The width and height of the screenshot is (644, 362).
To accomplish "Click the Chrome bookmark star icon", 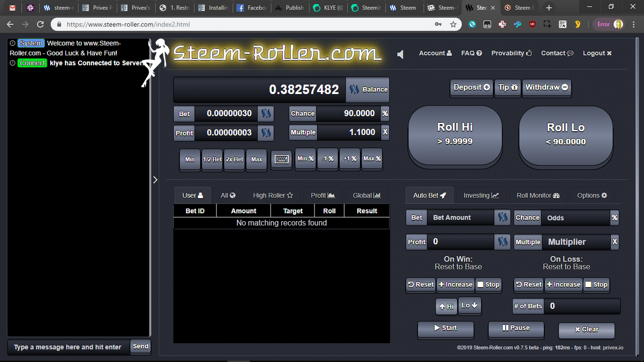I will (x=453, y=24).
